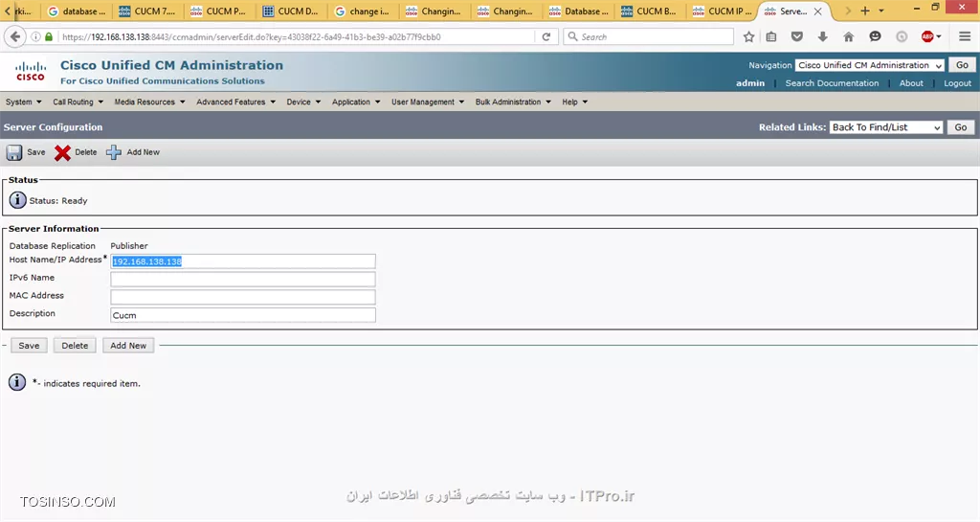Image resolution: width=980 pixels, height=522 pixels.
Task: Open the Related Links dropdown
Action: click(x=885, y=126)
